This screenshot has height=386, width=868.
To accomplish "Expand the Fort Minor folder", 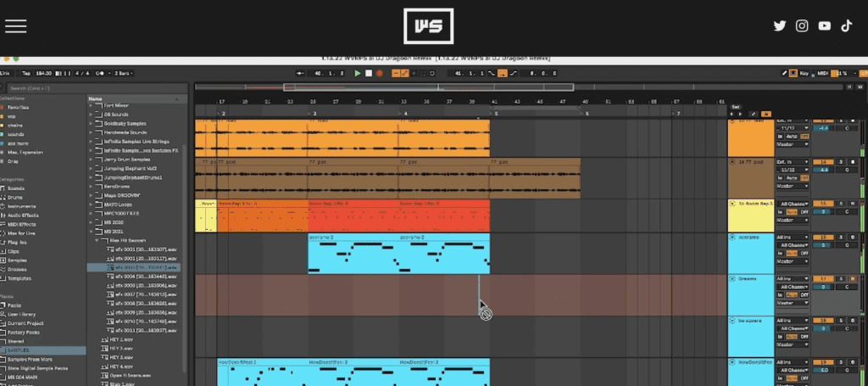I will pos(92,105).
